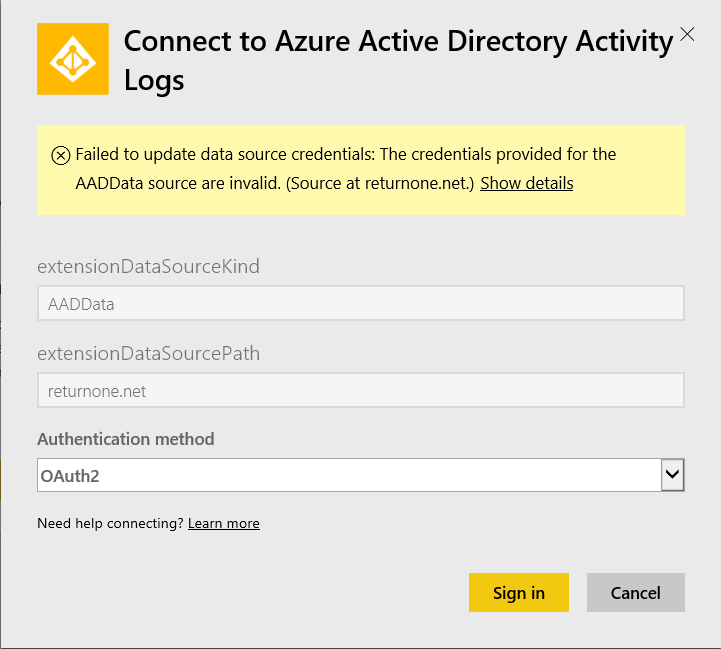
Task: Click the extensionDataSourceKind label
Action: click(x=148, y=267)
